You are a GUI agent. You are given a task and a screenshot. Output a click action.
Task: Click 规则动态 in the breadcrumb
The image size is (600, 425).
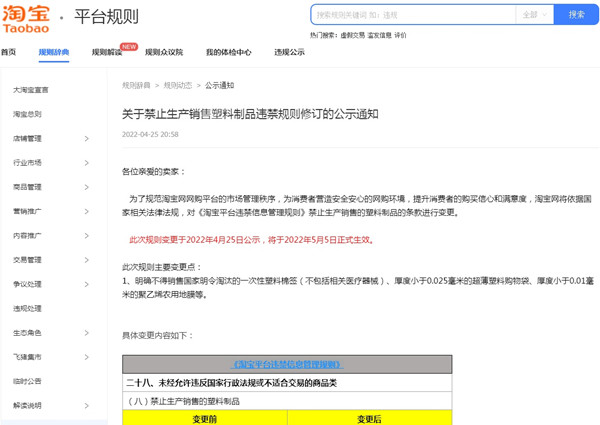tap(177, 86)
